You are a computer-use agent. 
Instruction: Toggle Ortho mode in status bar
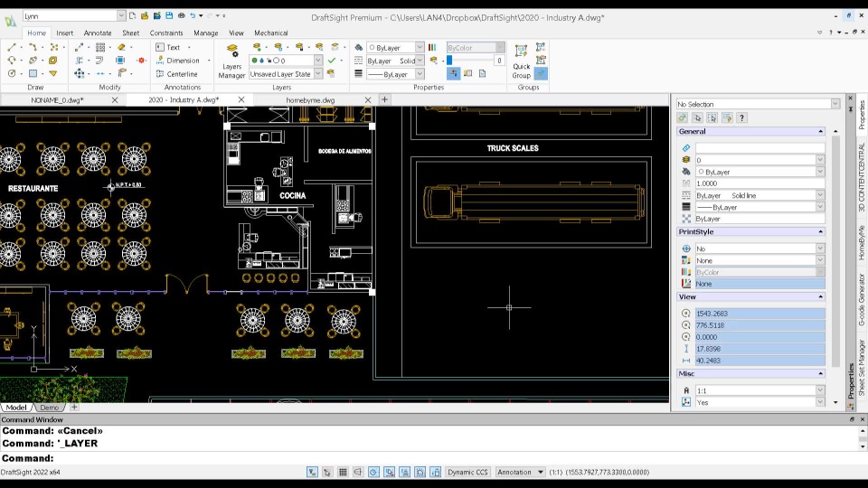pyautogui.click(x=358, y=472)
